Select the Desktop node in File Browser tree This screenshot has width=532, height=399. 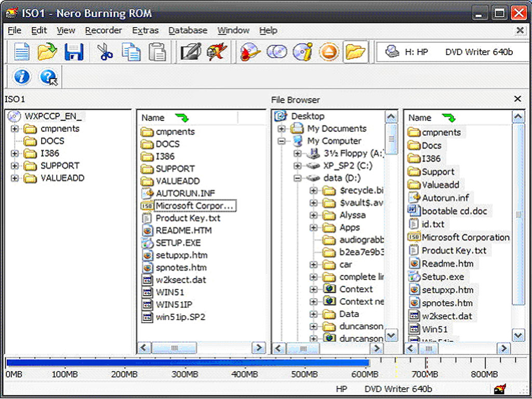point(308,116)
